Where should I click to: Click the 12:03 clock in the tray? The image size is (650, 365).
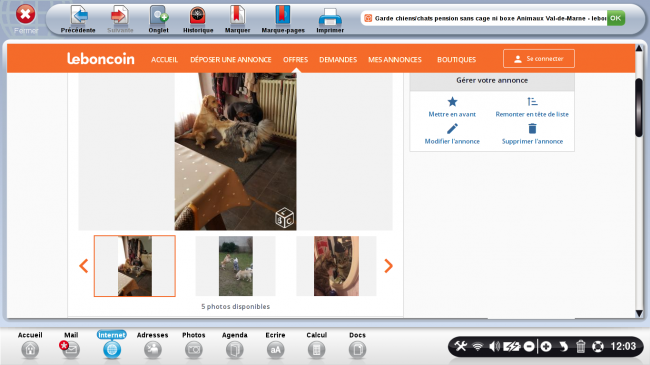coord(623,346)
